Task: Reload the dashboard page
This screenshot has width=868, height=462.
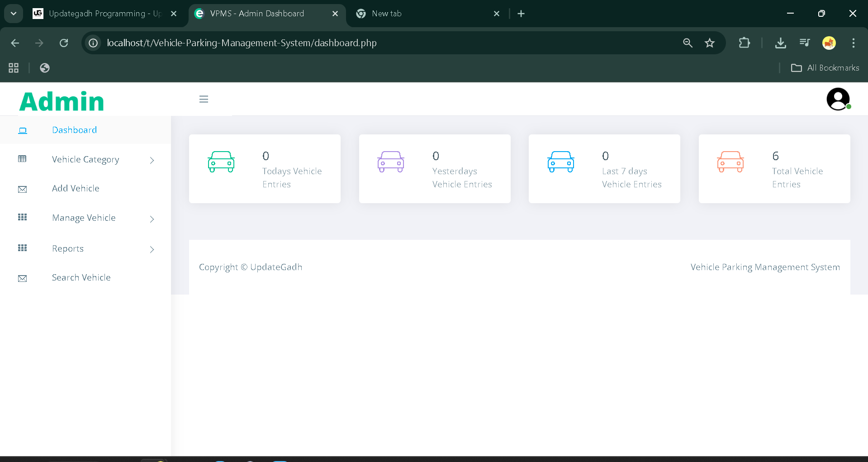Action: pyautogui.click(x=64, y=43)
